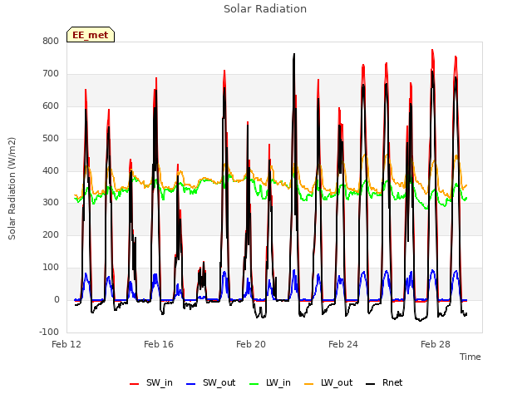This screenshot has width=532, height=399.
Task: Click the 100 y-axis tick label
Action: pyautogui.click(x=51, y=268)
